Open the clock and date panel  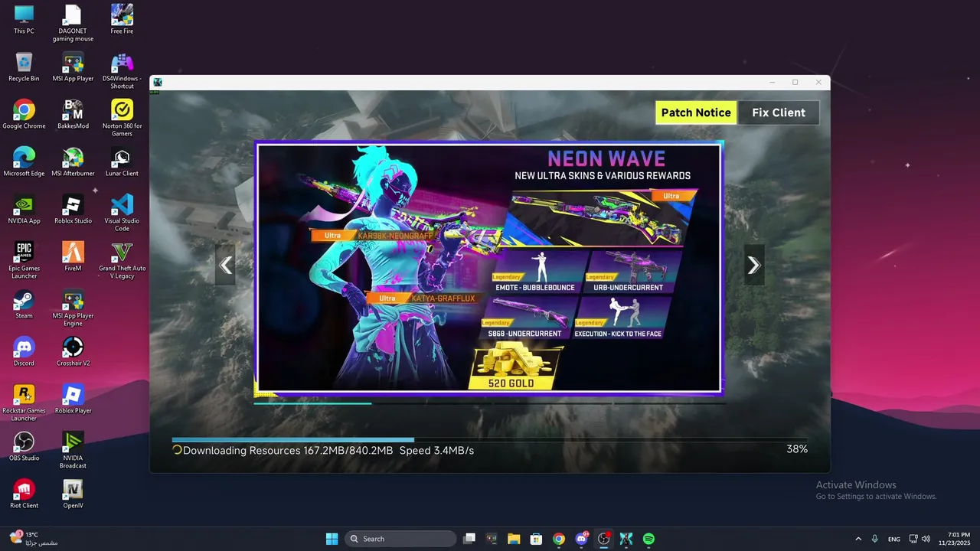[x=955, y=539]
